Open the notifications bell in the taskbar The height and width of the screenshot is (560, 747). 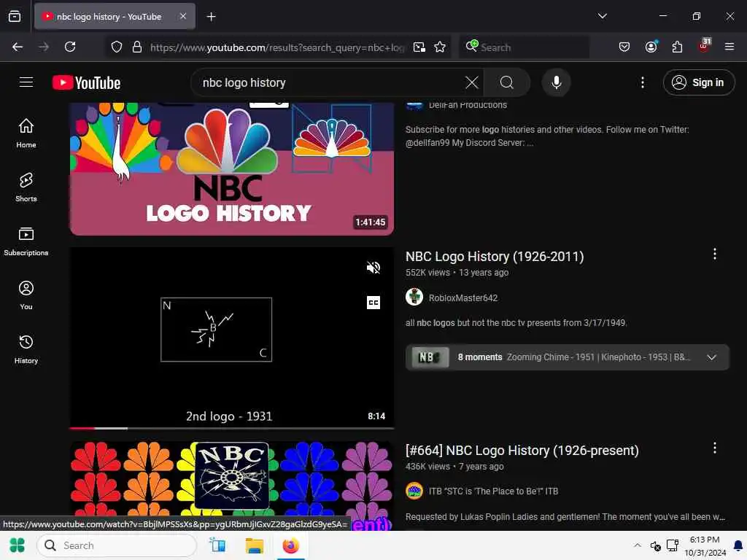point(738,545)
